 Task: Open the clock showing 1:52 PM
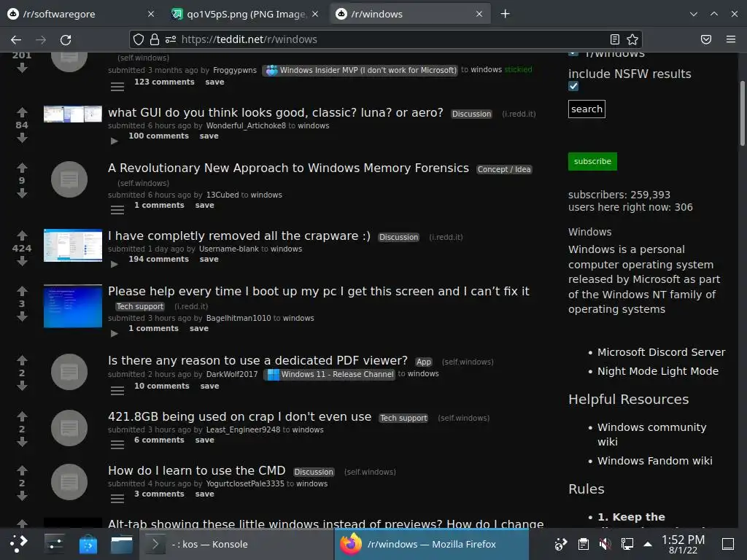pos(683,544)
